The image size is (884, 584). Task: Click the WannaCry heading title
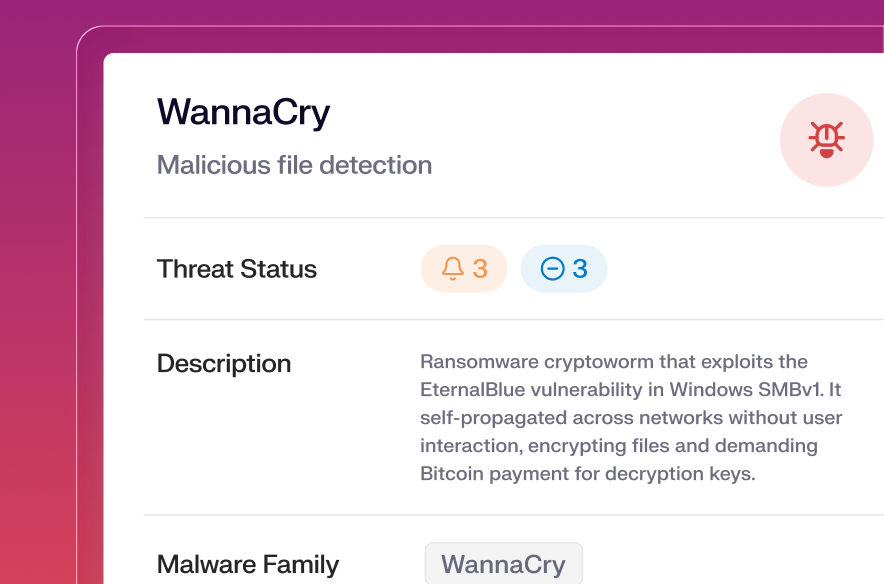coord(243,112)
